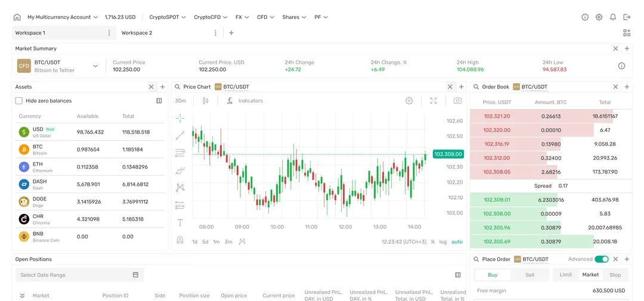Viewport: 644px width, 301px height.
Task: Open Indicators menu
Action: (245, 101)
